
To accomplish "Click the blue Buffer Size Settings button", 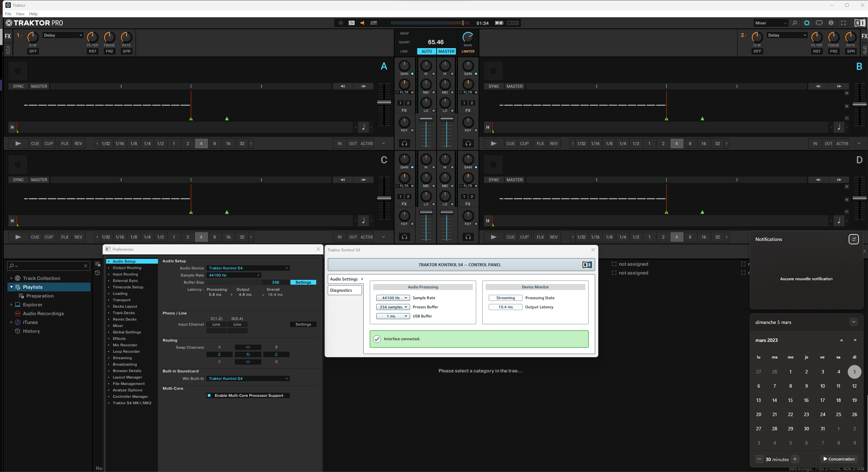I will click(303, 282).
